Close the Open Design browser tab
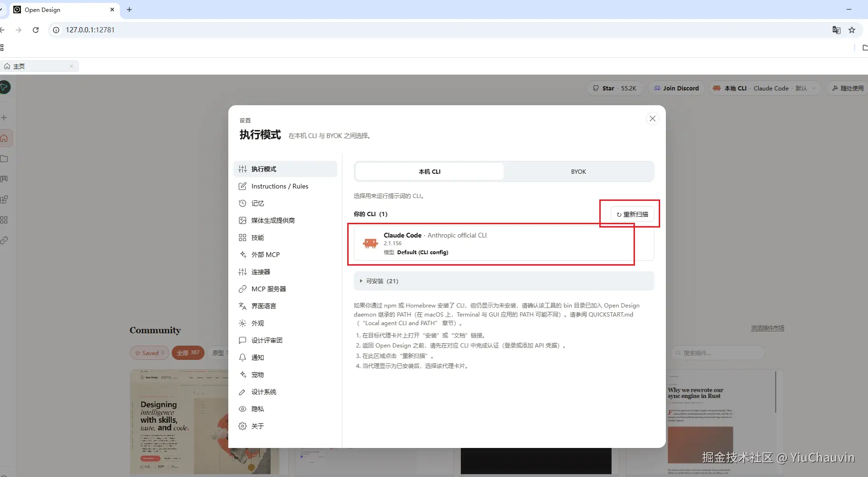This screenshot has height=477, width=868. tap(112, 10)
